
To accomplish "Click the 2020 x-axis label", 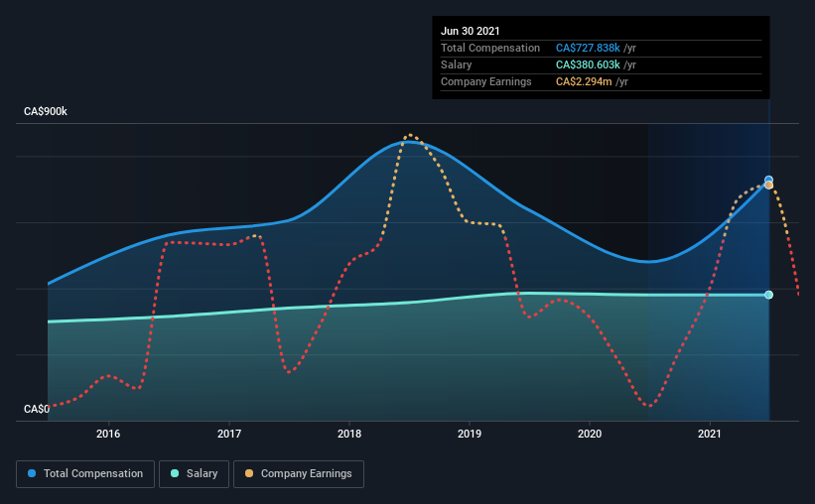I will coord(590,434).
